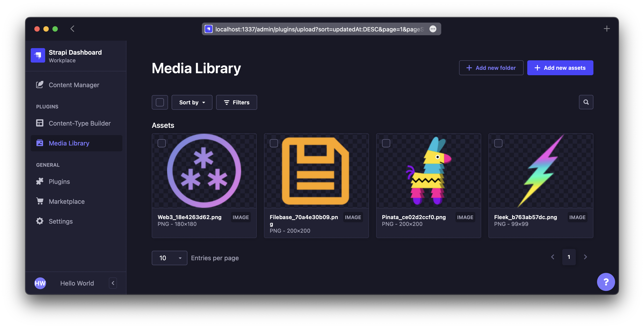This screenshot has height=328, width=644.
Task: Click the Marketplace cart icon
Action: tap(40, 201)
